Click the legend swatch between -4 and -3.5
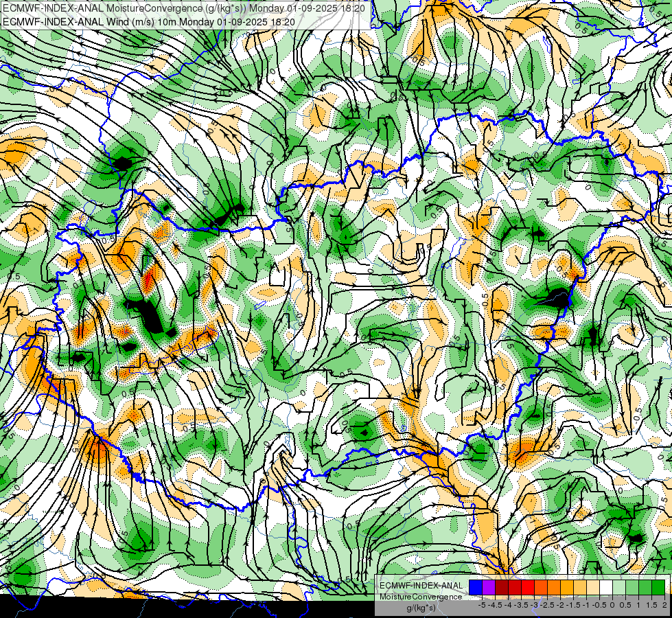 coord(515,588)
